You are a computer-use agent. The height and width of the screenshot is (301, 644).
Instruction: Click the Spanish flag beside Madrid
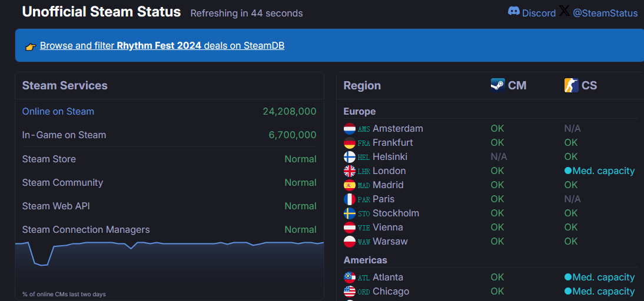(350, 185)
